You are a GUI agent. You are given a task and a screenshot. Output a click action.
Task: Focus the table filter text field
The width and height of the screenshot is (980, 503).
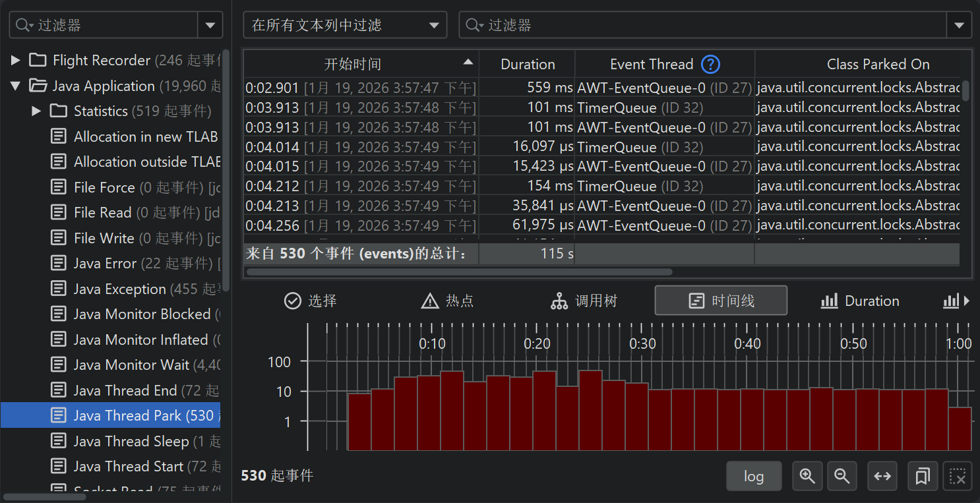click(x=703, y=25)
